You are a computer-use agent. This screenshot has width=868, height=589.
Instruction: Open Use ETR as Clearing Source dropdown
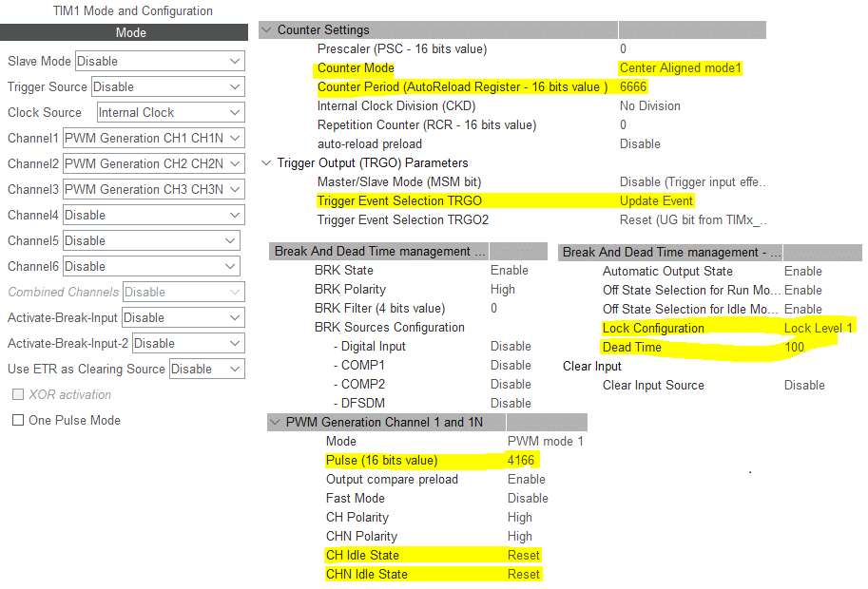[206, 369]
